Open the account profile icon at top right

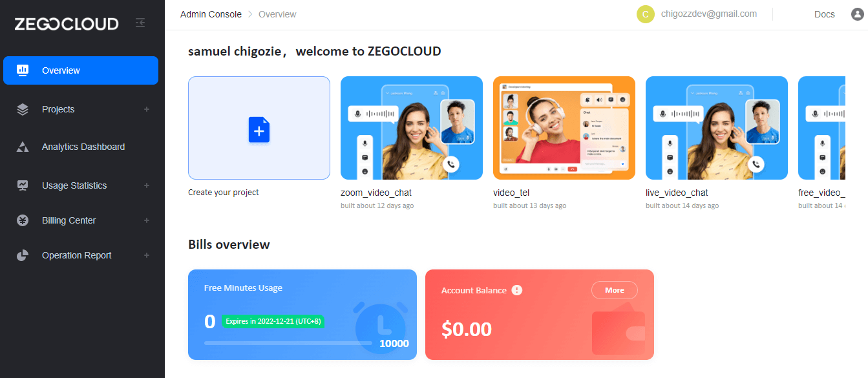tap(858, 14)
